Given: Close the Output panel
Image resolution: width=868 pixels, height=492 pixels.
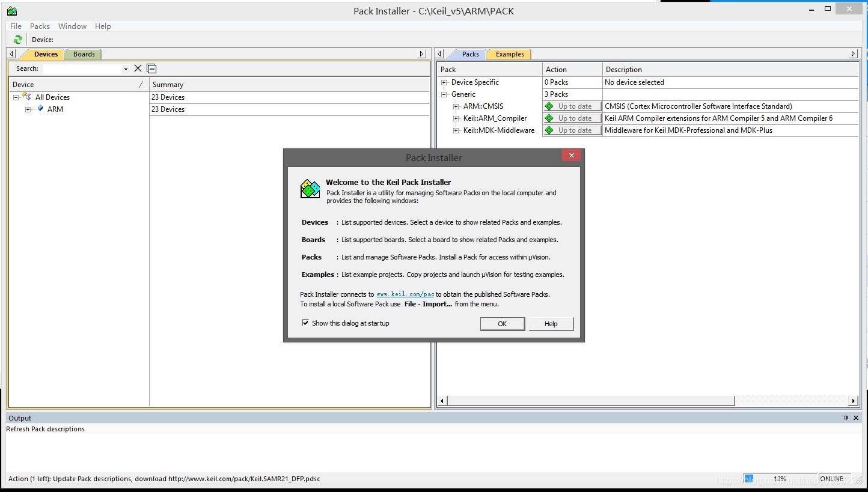Looking at the screenshot, I should tap(856, 418).
